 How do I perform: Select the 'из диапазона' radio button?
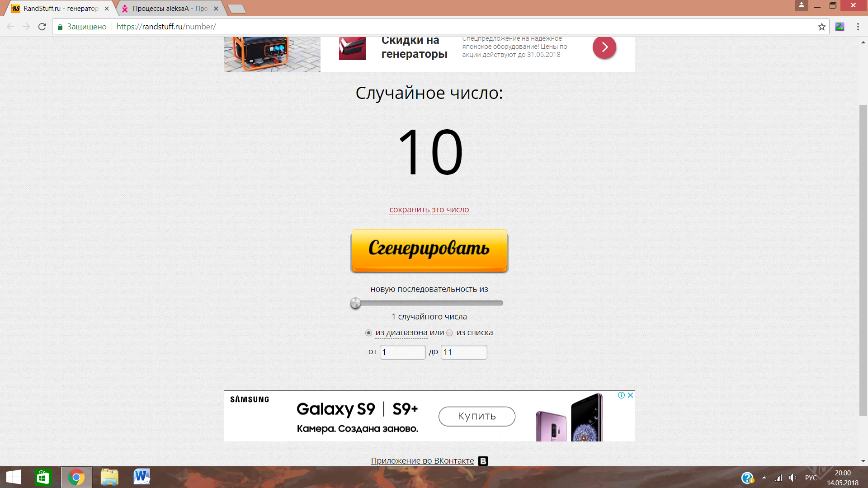[x=368, y=333]
